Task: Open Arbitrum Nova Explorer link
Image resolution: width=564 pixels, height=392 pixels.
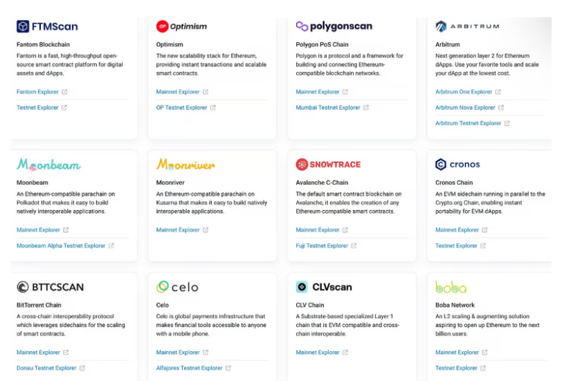Action: click(466, 107)
